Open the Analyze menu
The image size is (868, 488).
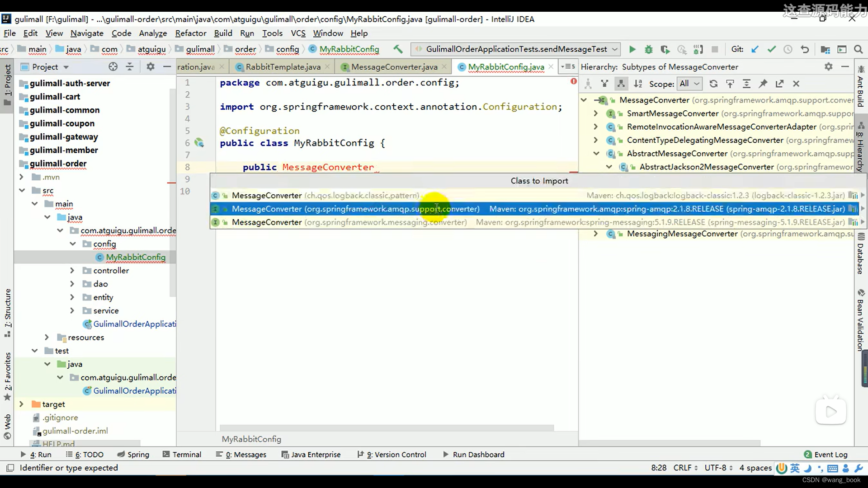point(153,33)
